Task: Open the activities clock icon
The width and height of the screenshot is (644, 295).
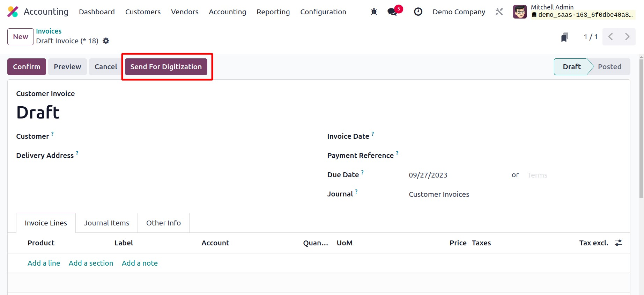Action: (418, 12)
